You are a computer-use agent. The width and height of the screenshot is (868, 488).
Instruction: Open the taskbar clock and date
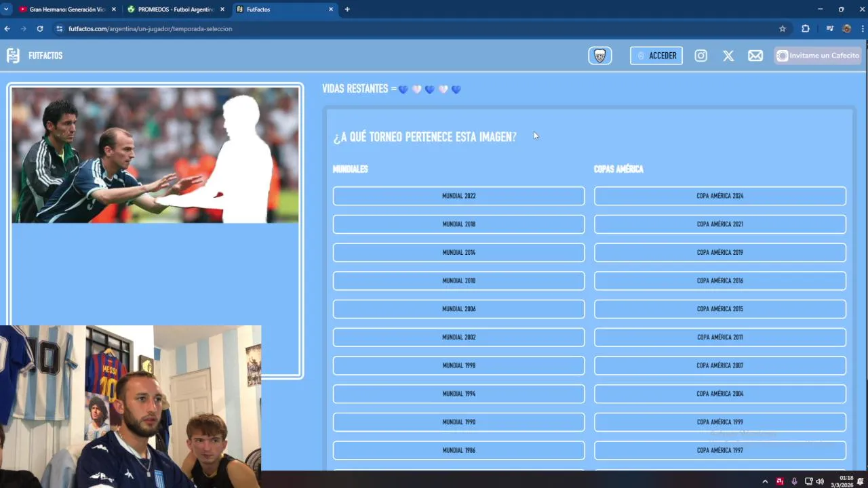click(842, 481)
